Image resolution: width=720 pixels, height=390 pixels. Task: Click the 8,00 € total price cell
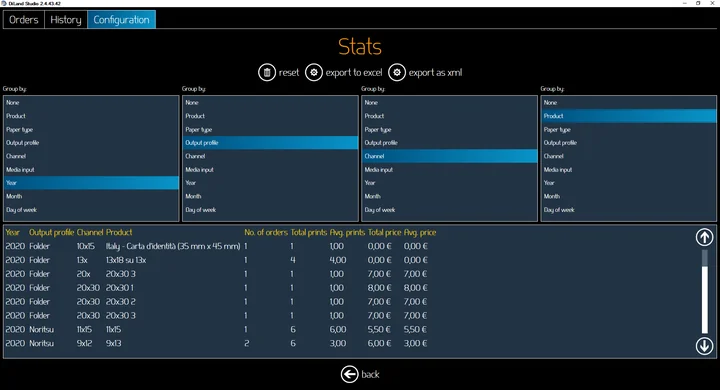pyautogui.click(x=379, y=288)
